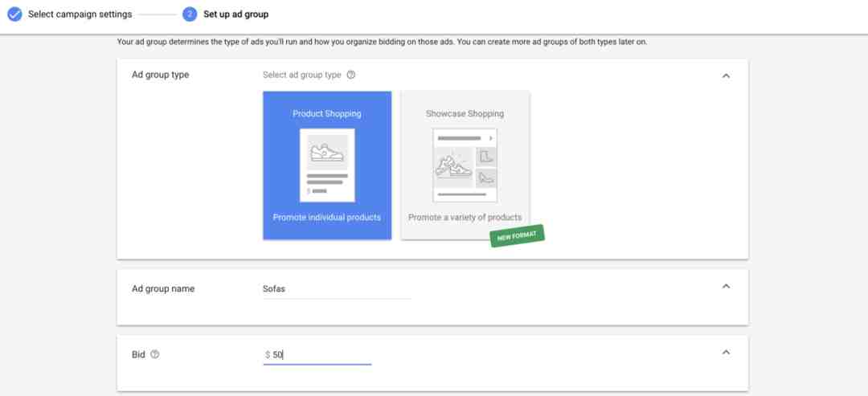
Task: Open the Bid help question icon
Action: [155, 354]
